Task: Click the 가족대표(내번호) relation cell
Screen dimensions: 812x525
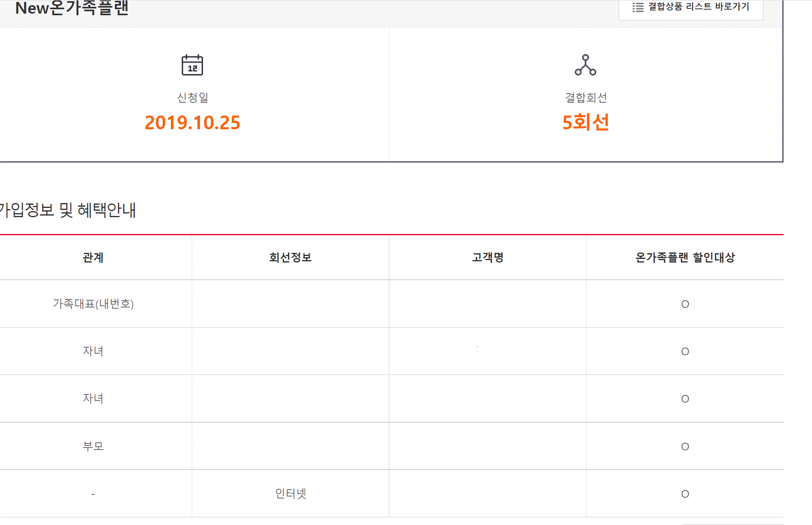Action: click(x=93, y=304)
